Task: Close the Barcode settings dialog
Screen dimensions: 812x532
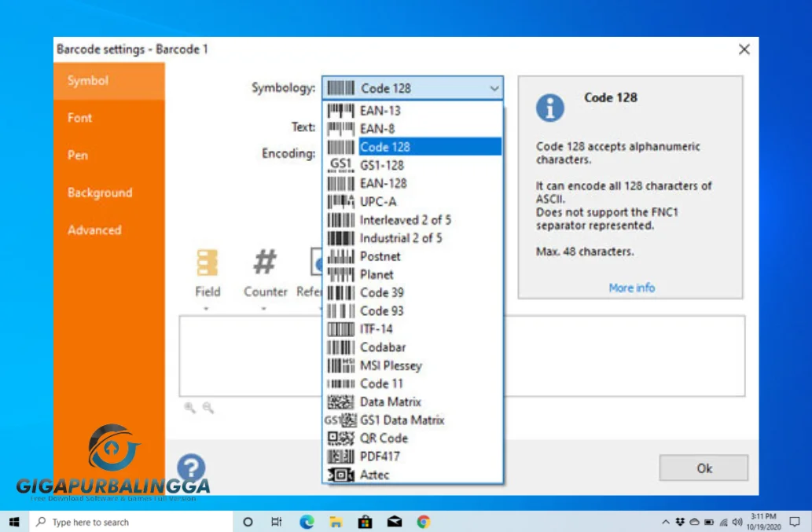Action: coord(744,50)
